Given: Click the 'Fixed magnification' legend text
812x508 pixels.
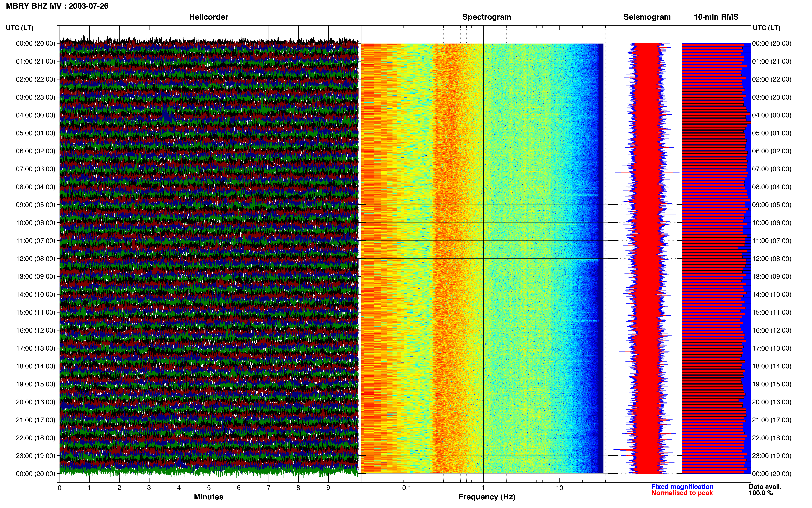Looking at the screenshot, I should 682,486.
